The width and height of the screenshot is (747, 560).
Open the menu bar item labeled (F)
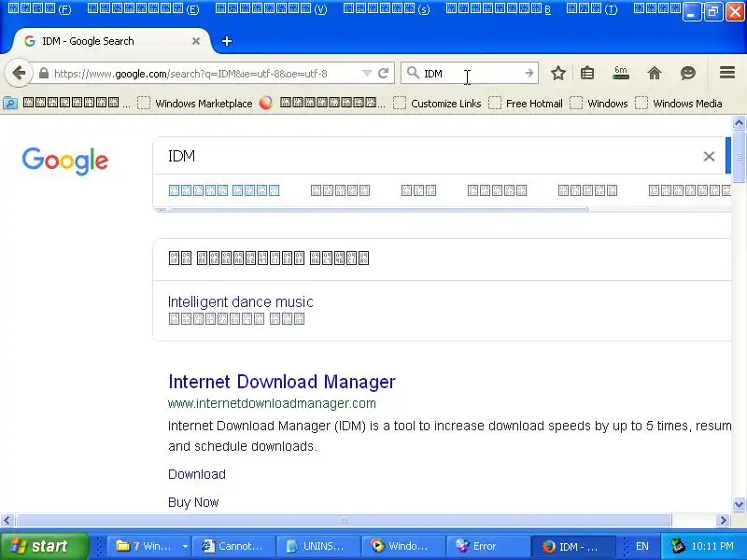[x=40, y=8]
